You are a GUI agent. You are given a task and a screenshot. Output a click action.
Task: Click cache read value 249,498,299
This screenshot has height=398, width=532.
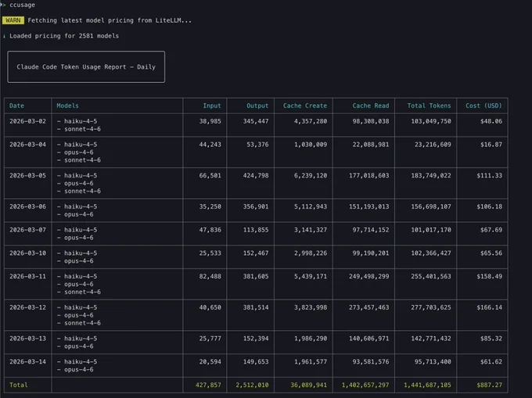coord(368,276)
